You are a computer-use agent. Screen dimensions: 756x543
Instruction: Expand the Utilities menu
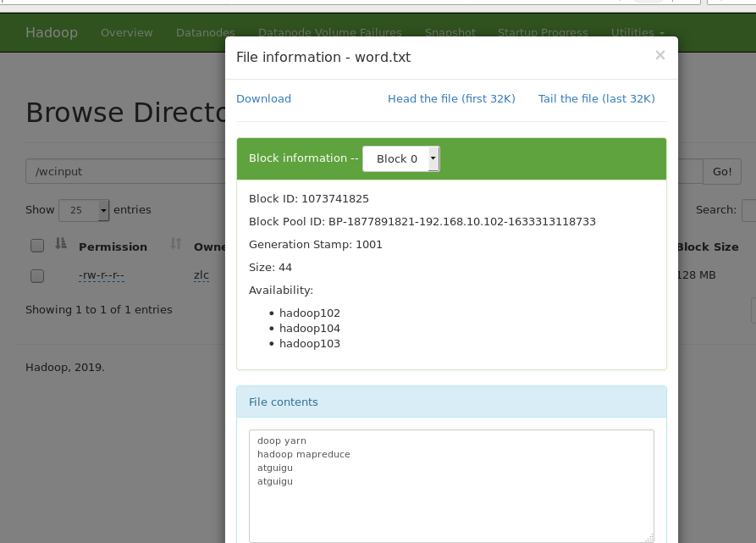(x=637, y=32)
